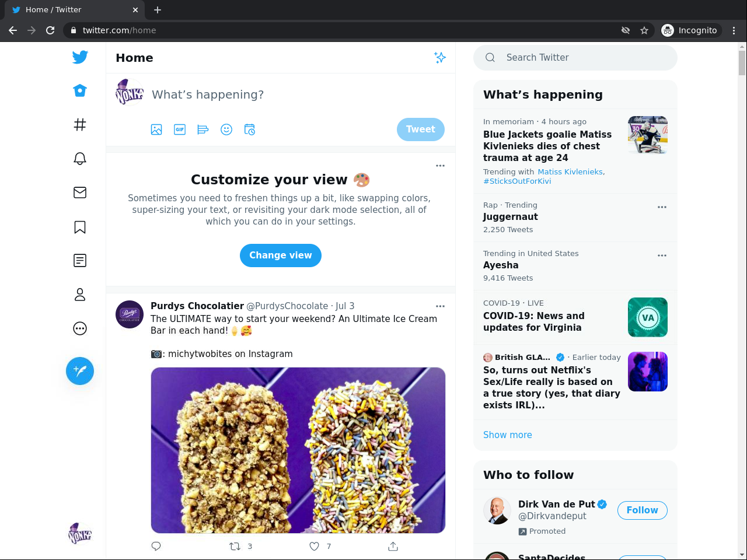The image size is (747, 560).
Task: Retweet the Purdys Chocolatier tweet
Action: [235, 547]
